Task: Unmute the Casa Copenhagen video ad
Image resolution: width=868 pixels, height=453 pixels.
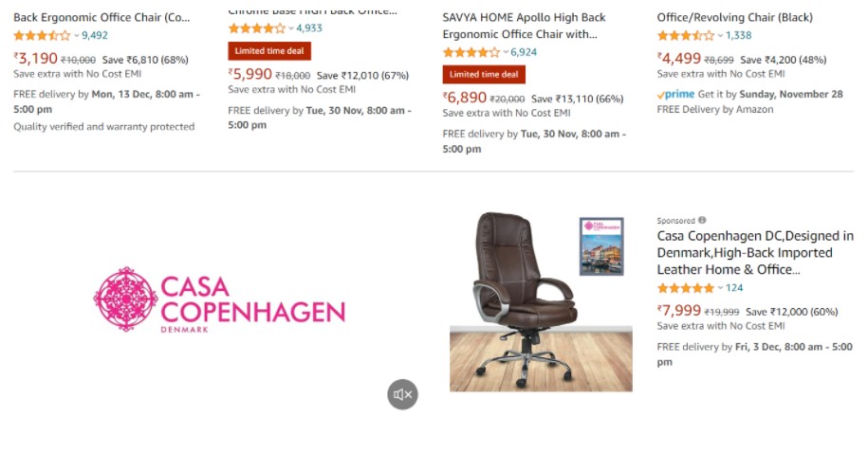Action: [x=402, y=394]
